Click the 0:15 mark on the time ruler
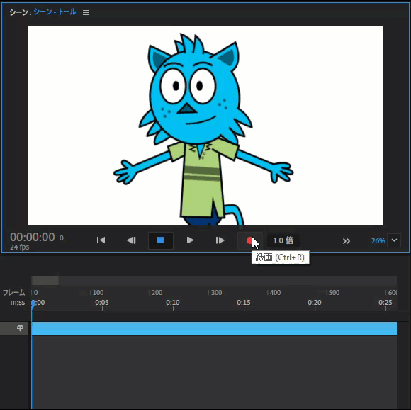 tap(244, 303)
